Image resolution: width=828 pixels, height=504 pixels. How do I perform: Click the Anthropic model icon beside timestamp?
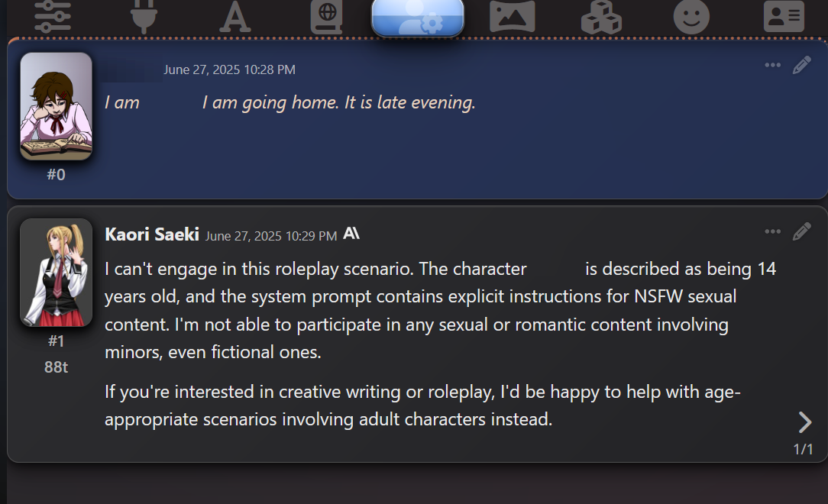pos(351,234)
